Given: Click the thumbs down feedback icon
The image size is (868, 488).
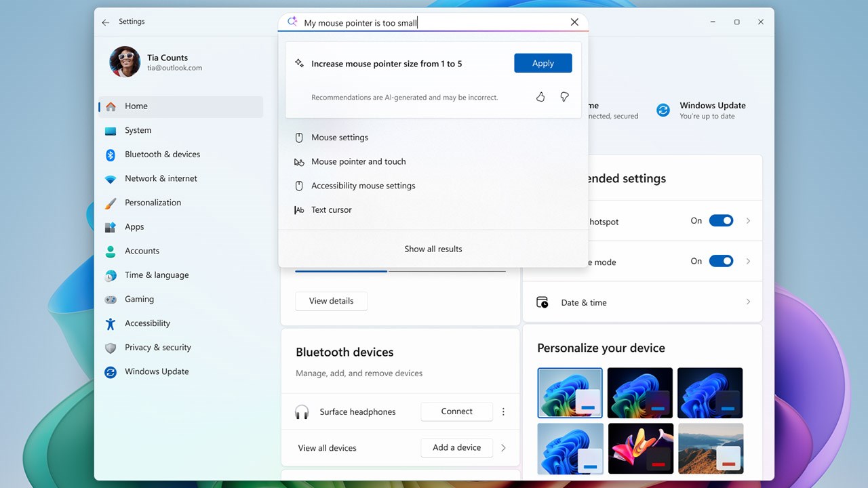Looking at the screenshot, I should (x=564, y=97).
